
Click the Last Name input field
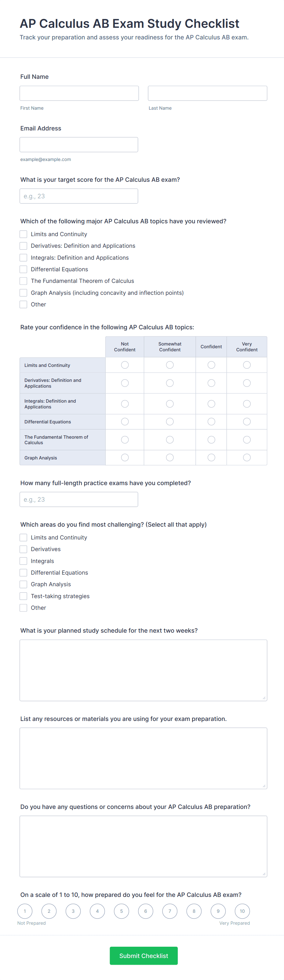click(x=207, y=93)
